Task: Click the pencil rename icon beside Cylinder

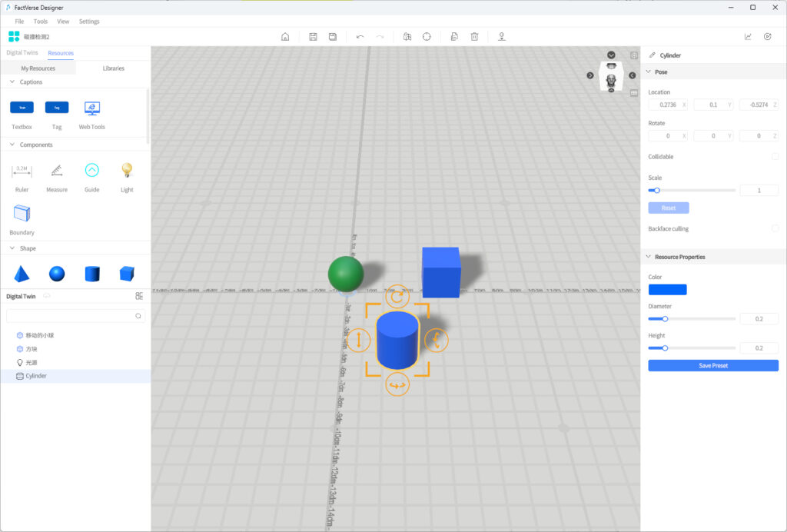Action: (x=652, y=55)
